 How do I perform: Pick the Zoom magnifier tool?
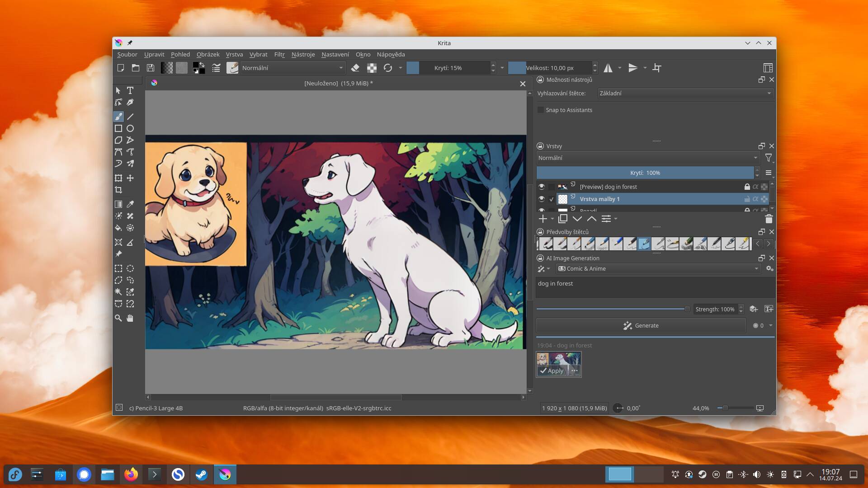(x=118, y=318)
